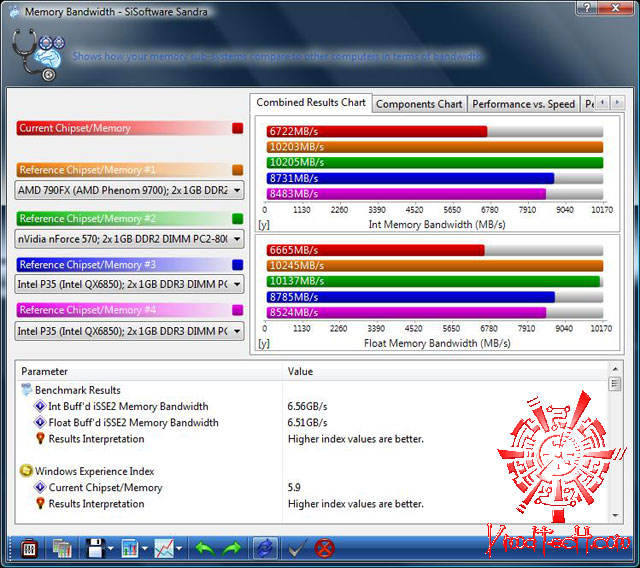Open the save icon dropdown arrow
Screen dimensions: 640x568
tap(111, 549)
